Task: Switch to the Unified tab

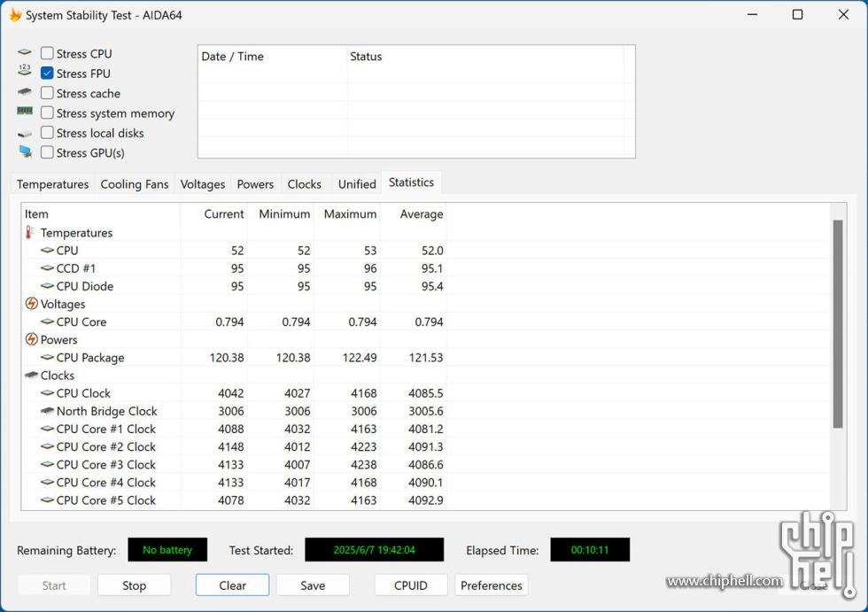Action: [x=357, y=183]
